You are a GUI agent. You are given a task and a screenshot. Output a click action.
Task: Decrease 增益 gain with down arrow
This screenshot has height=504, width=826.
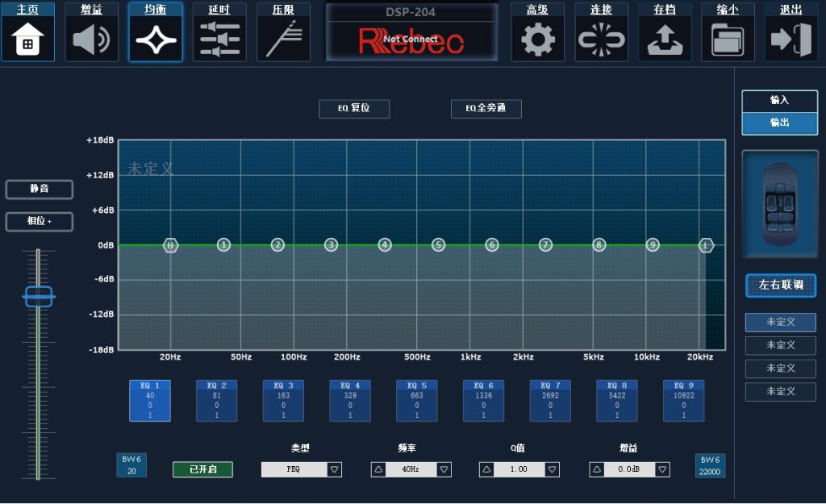pos(663,469)
